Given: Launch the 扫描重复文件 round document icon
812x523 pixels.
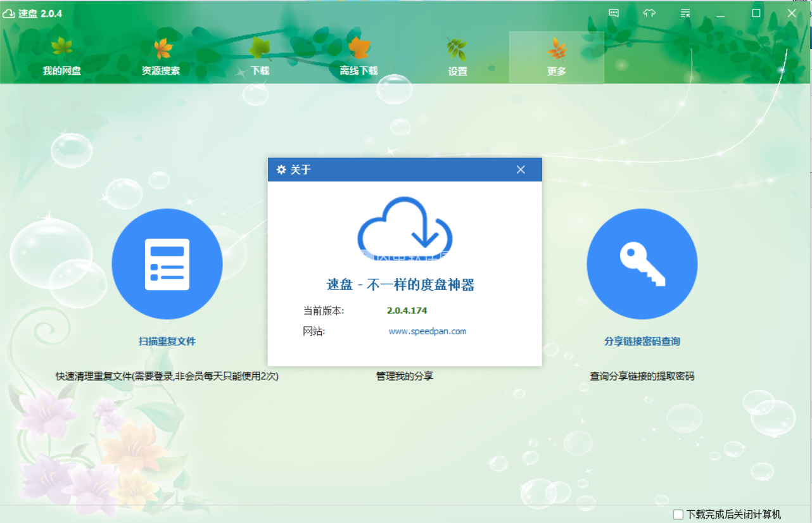Looking at the screenshot, I should [x=167, y=264].
